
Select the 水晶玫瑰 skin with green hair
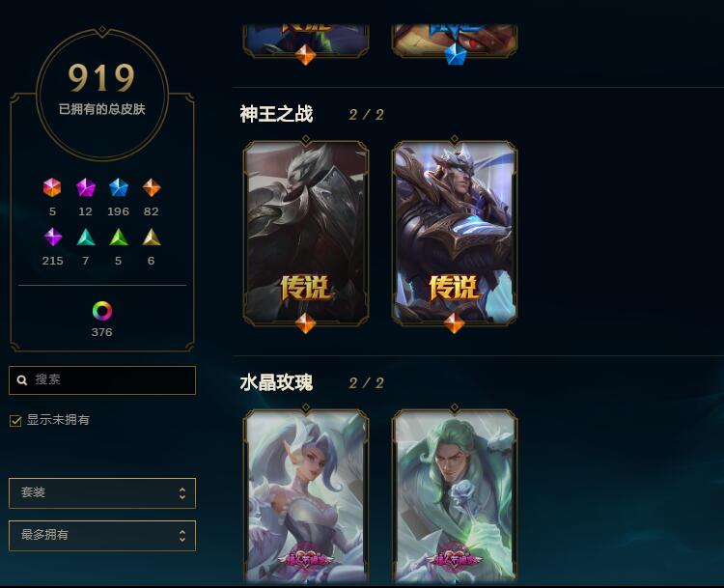(455, 496)
